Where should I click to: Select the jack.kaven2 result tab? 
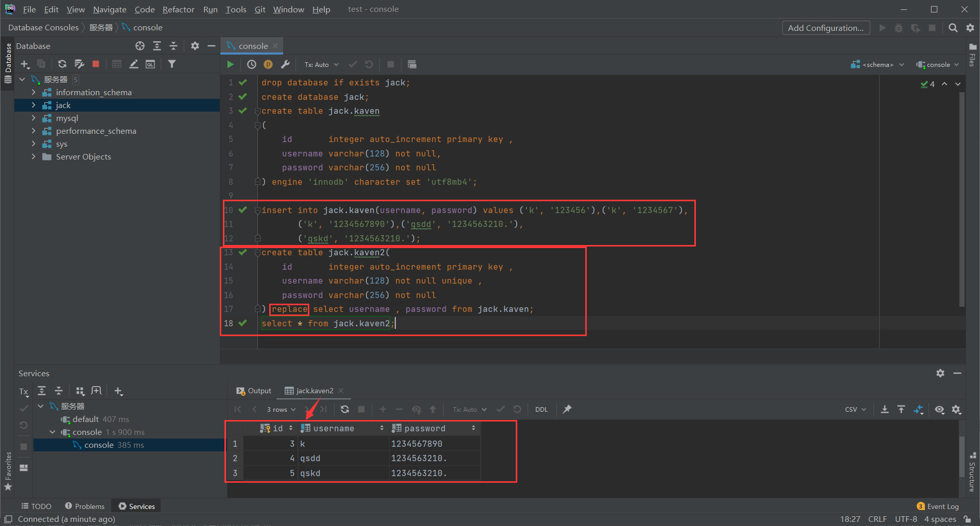coord(314,391)
